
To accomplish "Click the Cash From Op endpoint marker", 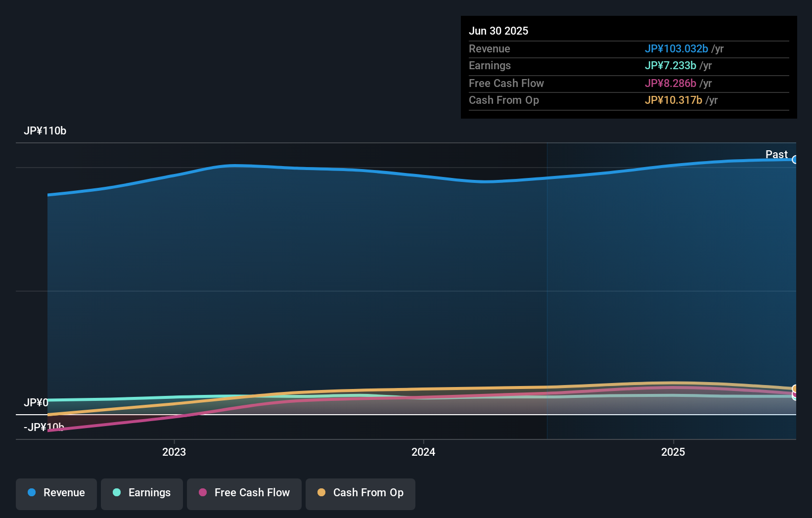I will pos(795,389).
